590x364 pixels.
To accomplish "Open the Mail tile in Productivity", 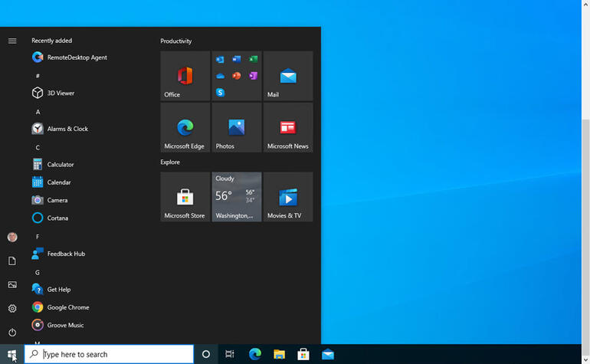I will (288, 76).
